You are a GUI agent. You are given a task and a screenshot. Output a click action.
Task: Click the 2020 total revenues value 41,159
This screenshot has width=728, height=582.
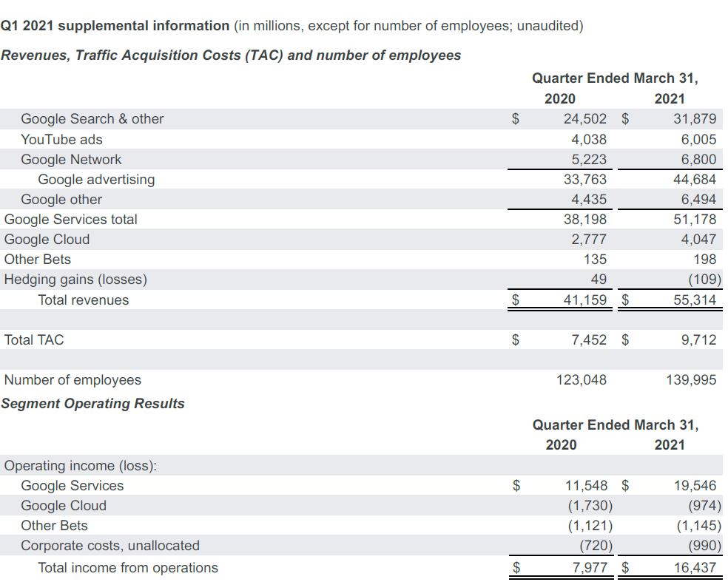[x=584, y=300]
